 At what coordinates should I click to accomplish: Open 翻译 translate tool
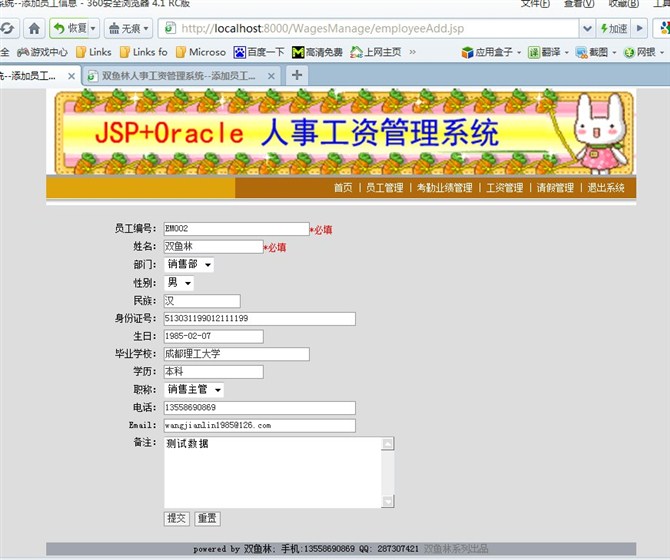(548, 52)
